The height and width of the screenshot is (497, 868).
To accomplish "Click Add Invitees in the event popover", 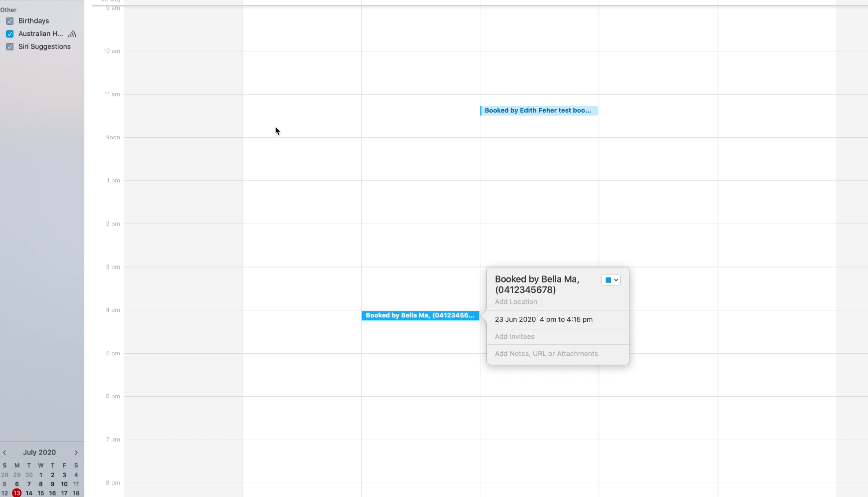I will 514,337.
